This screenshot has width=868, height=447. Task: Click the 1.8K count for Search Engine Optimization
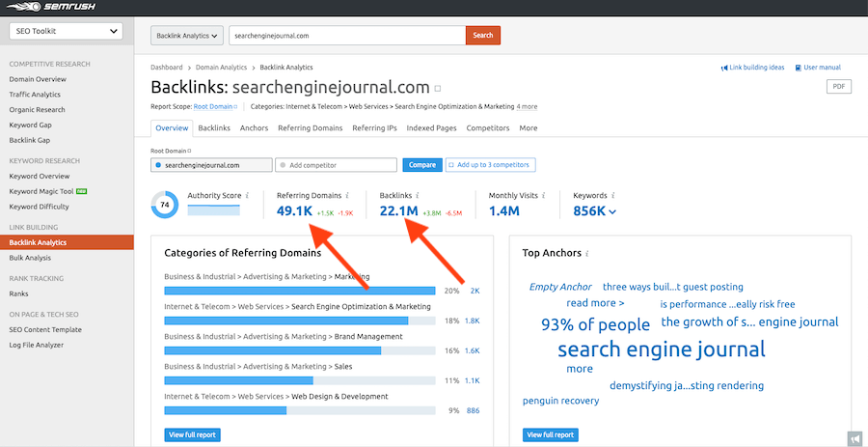click(473, 321)
